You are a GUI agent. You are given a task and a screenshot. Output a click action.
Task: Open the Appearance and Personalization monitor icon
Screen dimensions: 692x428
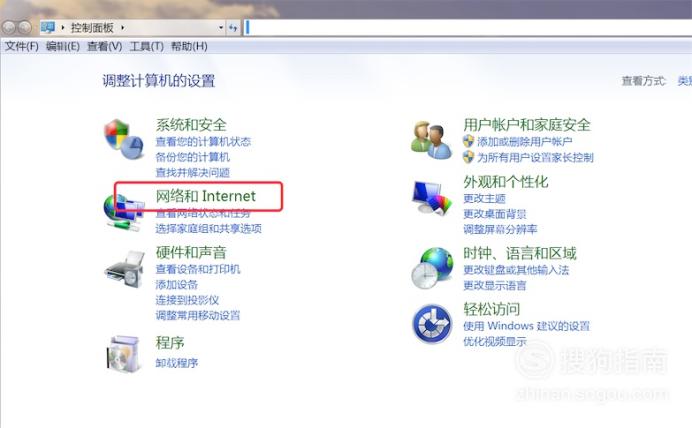point(432,197)
